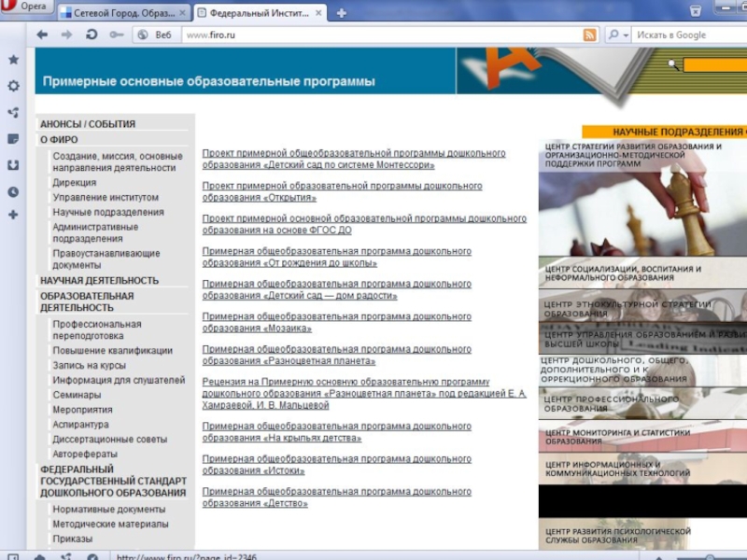Open the Widgets gear panel in sidebar
Viewport: 747px width, 560px height.
click(x=13, y=86)
